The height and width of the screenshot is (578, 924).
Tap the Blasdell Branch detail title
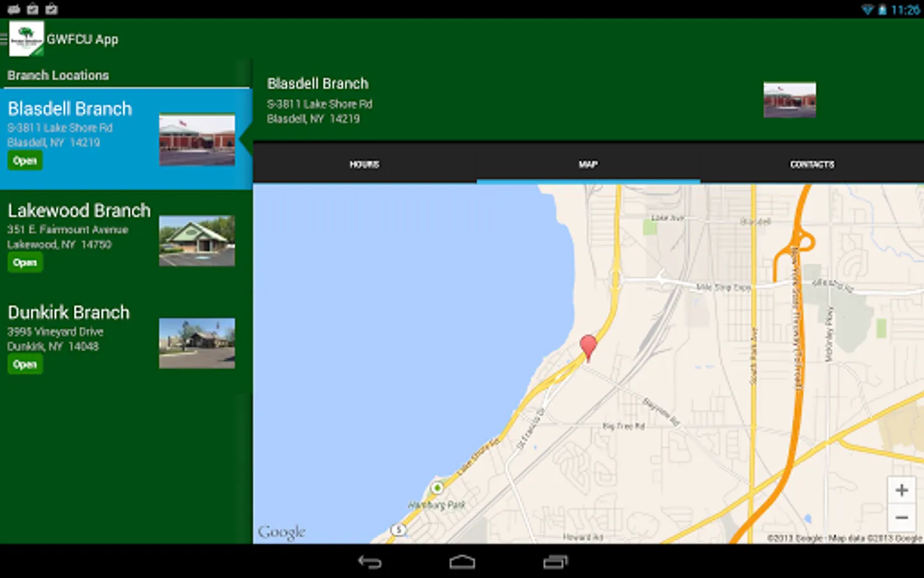coord(318,83)
